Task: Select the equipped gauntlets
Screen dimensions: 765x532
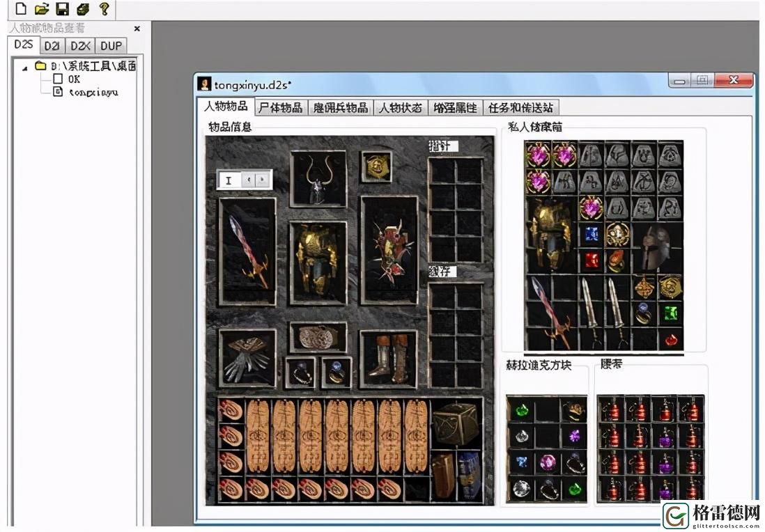Action: pos(247,359)
